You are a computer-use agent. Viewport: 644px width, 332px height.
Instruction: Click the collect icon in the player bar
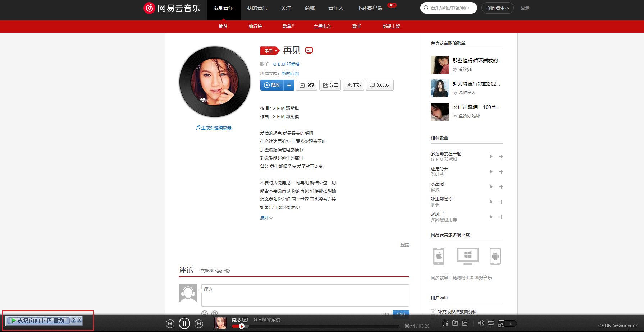[x=455, y=323]
